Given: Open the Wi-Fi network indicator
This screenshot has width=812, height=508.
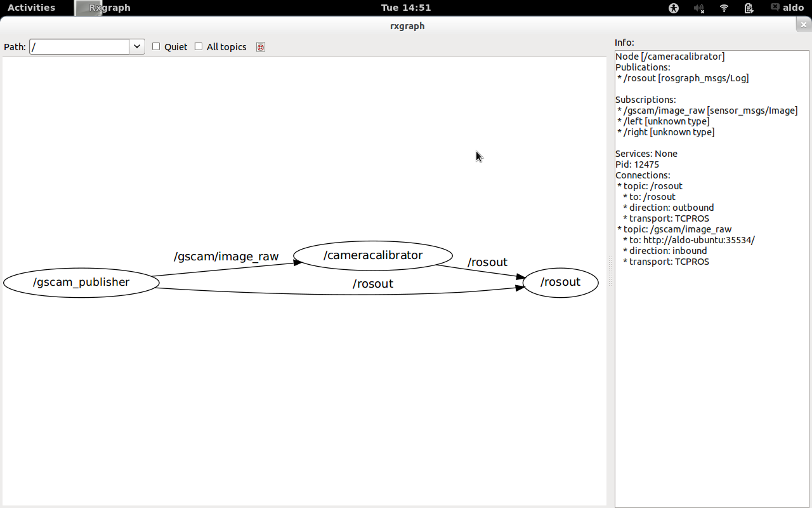Looking at the screenshot, I should [724, 8].
